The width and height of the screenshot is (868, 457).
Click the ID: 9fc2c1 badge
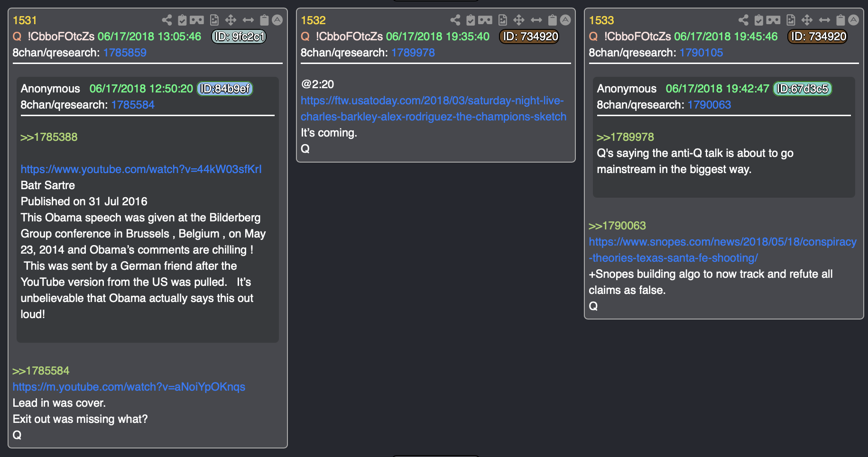point(239,37)
